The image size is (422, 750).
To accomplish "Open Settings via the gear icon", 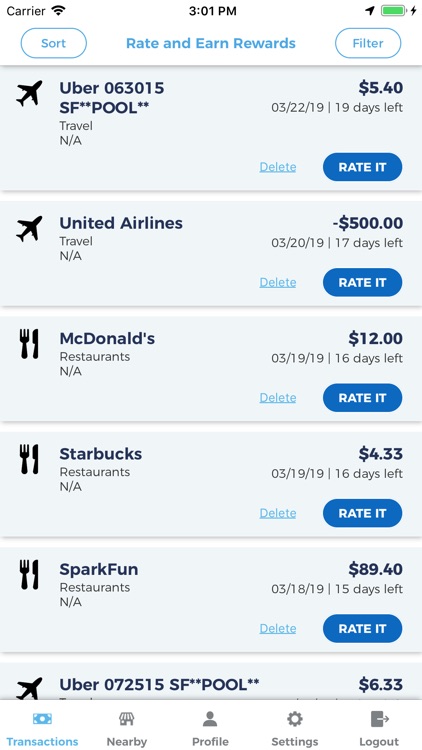I will (294, 718).
